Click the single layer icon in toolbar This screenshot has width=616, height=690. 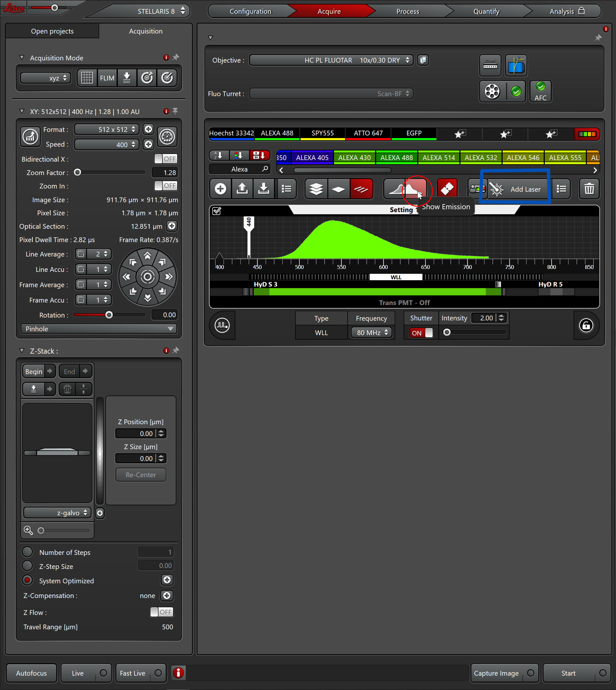(x=338, y=189)
